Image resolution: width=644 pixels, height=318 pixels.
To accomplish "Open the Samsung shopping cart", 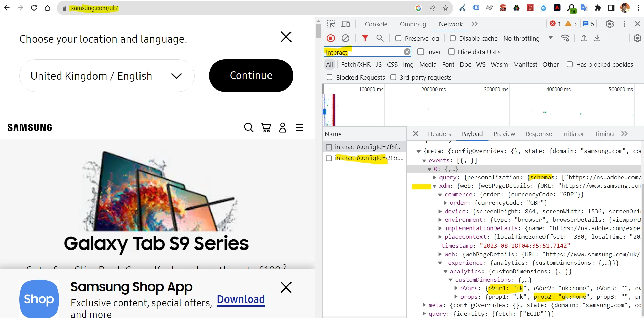I will [x=266, y=127].
